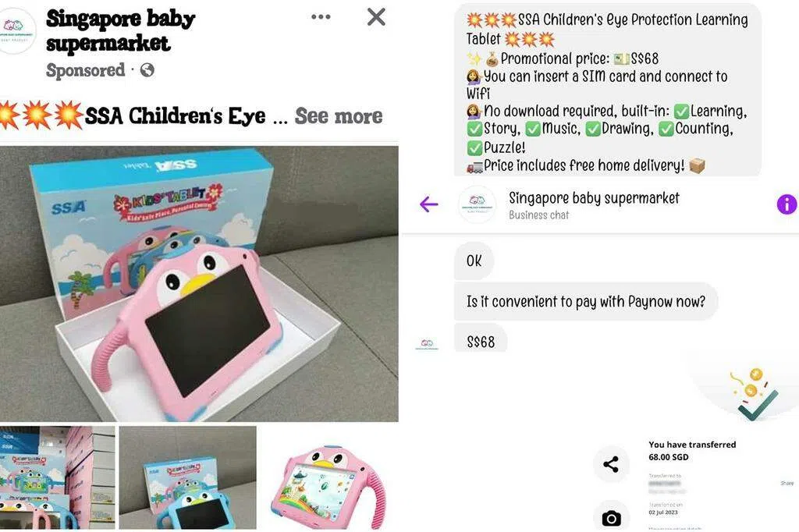This screenshot has height=532, width=799.
Task: Select the Paynow payment question message
Action: (585, 302)
